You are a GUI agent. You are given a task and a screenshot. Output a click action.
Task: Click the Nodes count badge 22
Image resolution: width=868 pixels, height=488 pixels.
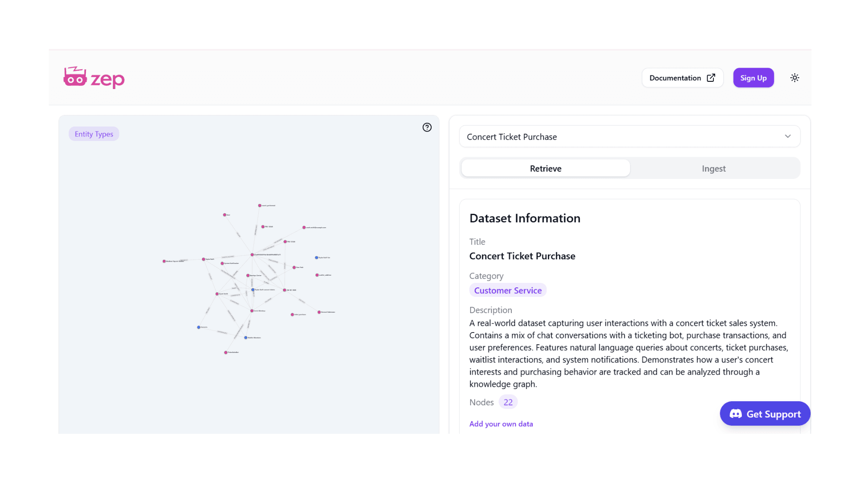point(508,402)
